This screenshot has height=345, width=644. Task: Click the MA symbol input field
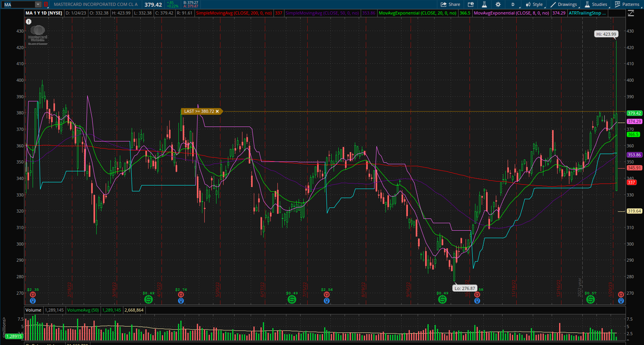pyautogui.click(x=18, y=4)
